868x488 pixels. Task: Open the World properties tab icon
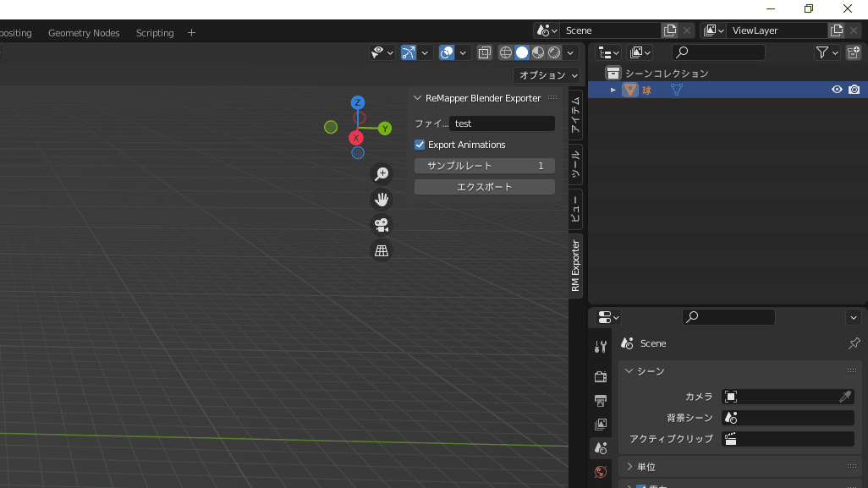601,472
